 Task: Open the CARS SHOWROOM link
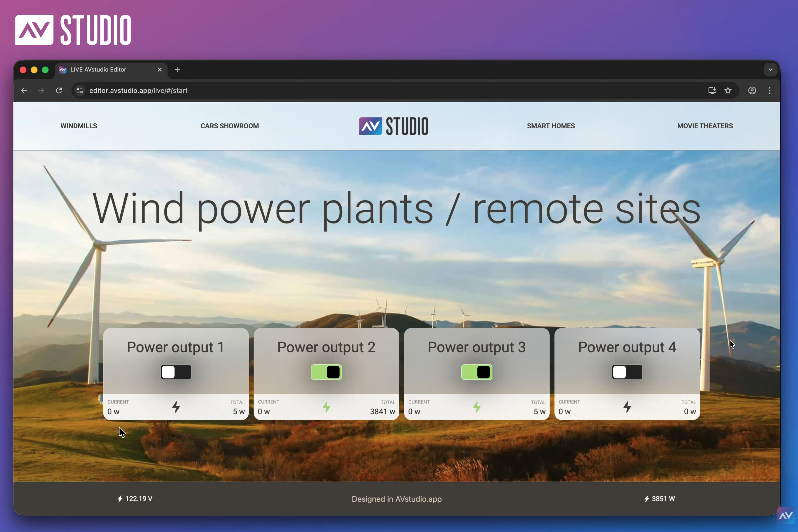pos(230,126)
